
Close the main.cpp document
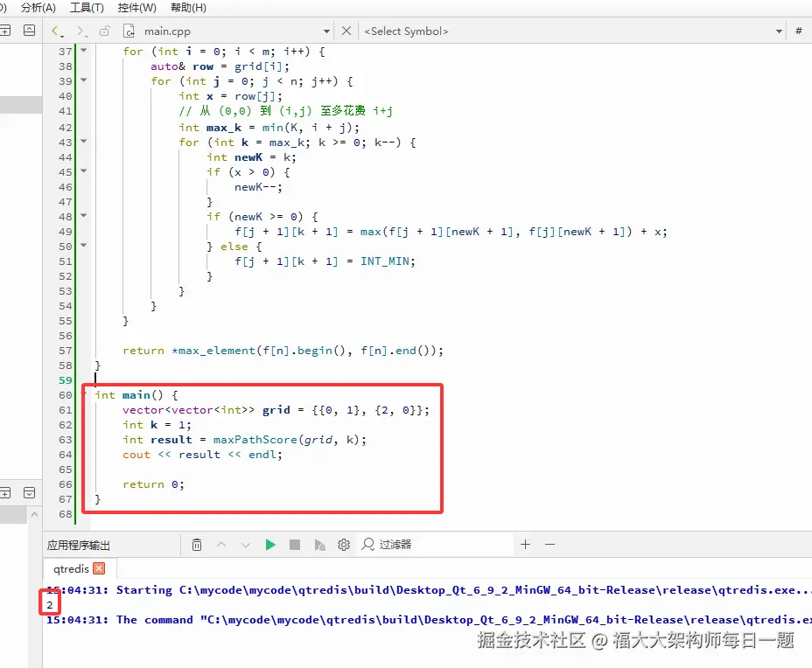(x=346, y=31)
